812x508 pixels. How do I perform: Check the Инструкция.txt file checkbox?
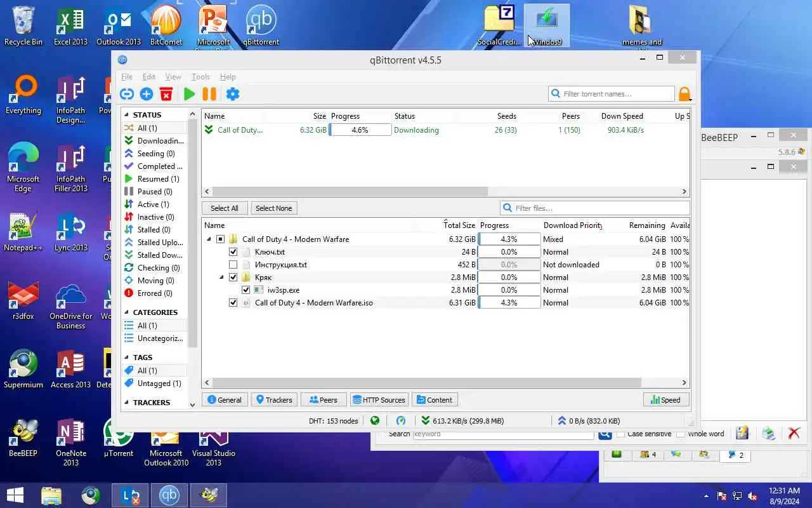(x=233, y=265)
